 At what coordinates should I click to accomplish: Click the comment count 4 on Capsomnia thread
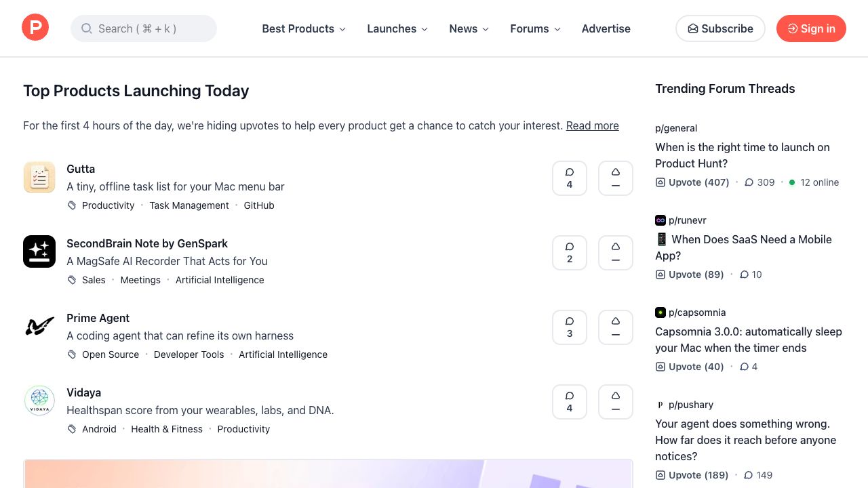tap(749, 367)
